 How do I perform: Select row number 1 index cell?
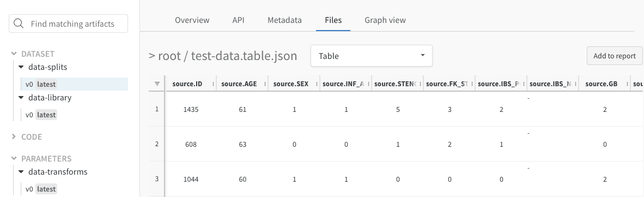pyautogui.click(x=156, y=109)
